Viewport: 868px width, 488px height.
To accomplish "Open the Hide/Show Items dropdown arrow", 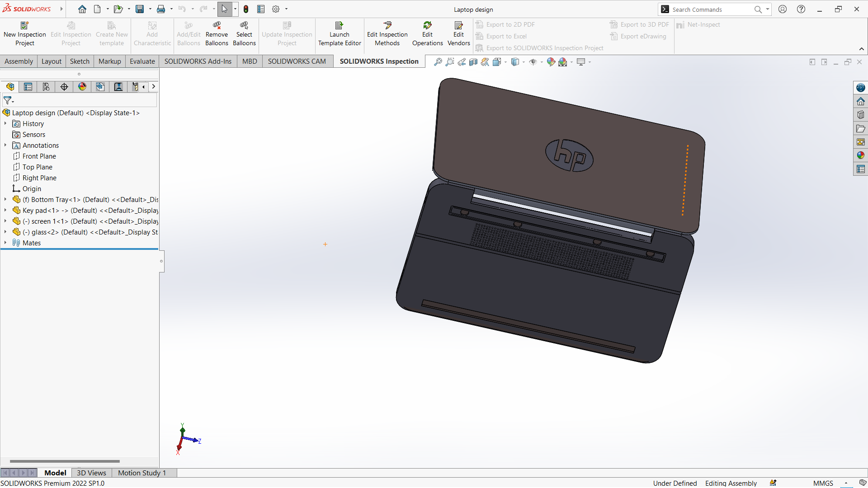I will 542,62.
